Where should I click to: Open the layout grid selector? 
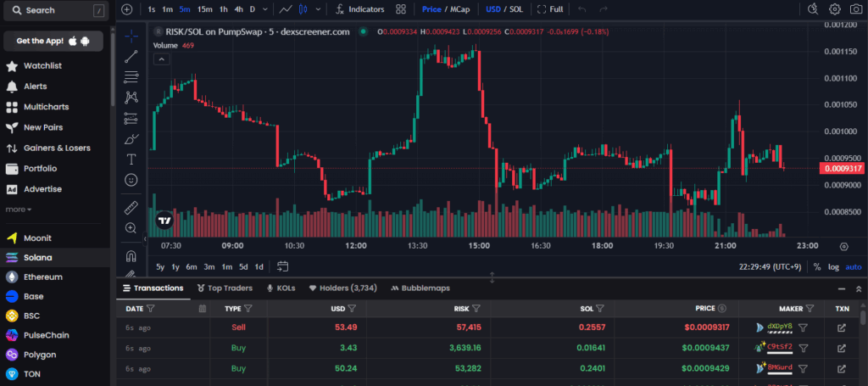401,9
